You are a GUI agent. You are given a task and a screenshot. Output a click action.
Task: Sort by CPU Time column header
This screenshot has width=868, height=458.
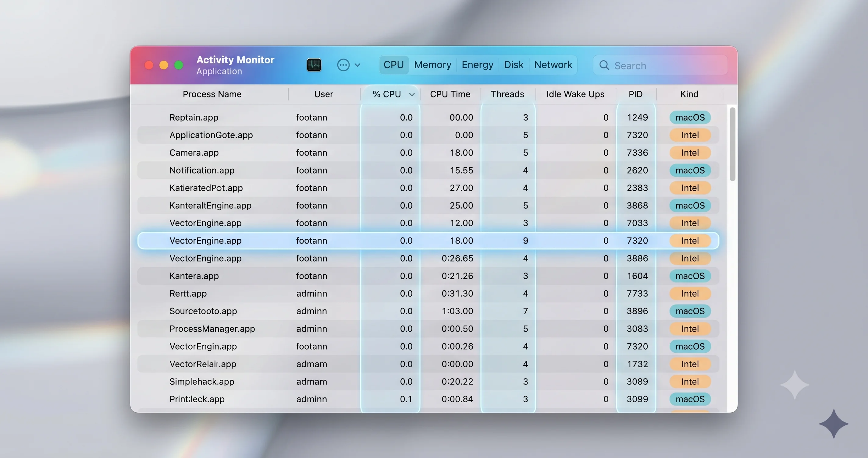450,94
